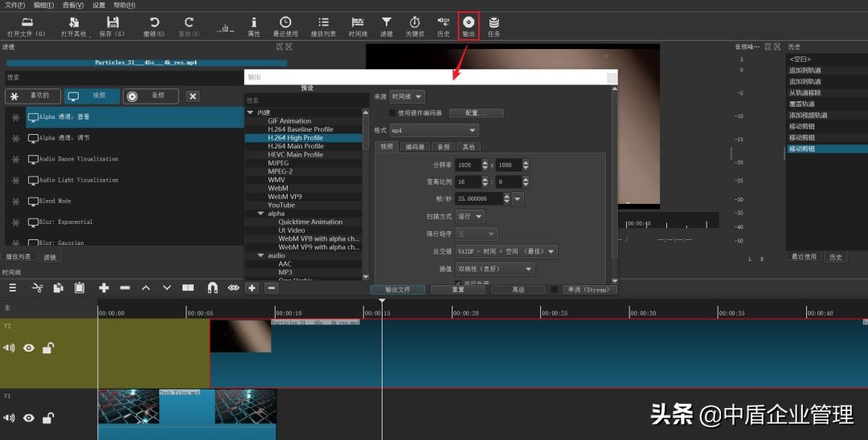Toggle the lock icon on track V1

[x=48, y=418]
